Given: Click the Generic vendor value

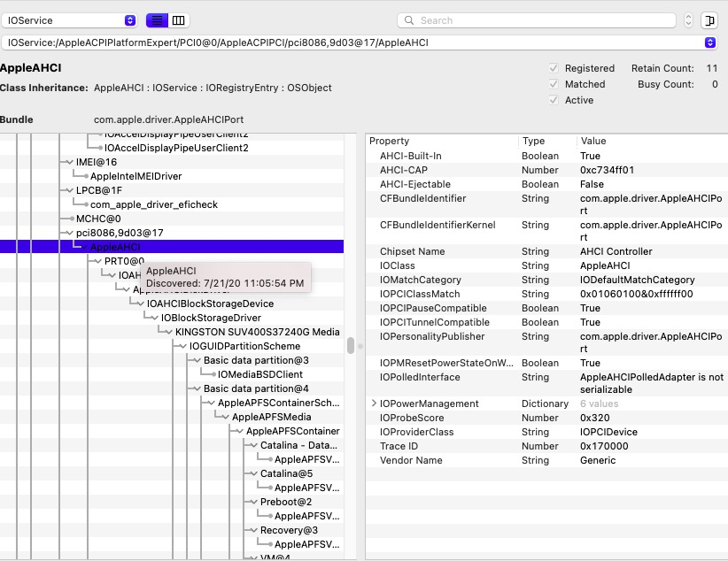Looking at the screenshot, I should pyautogui.click(x=598, y=460).
